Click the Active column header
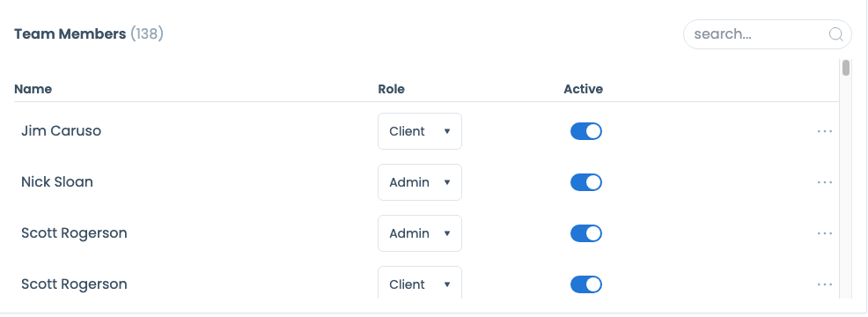 tap(584, 89)
